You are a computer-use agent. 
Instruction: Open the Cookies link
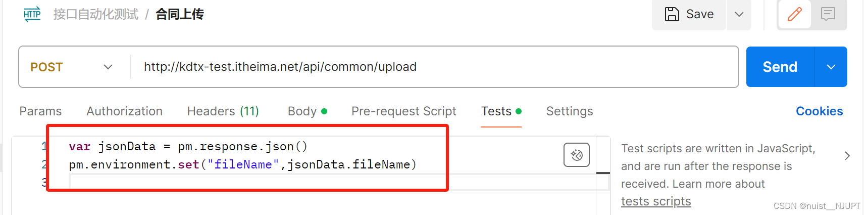pos(819,111)
